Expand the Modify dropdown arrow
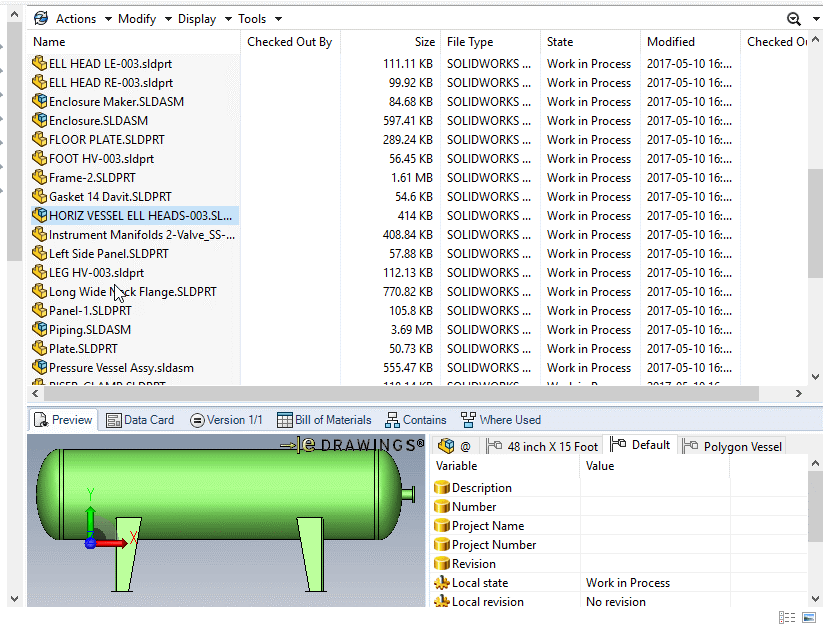823x630 pixels. pos(168,19)
